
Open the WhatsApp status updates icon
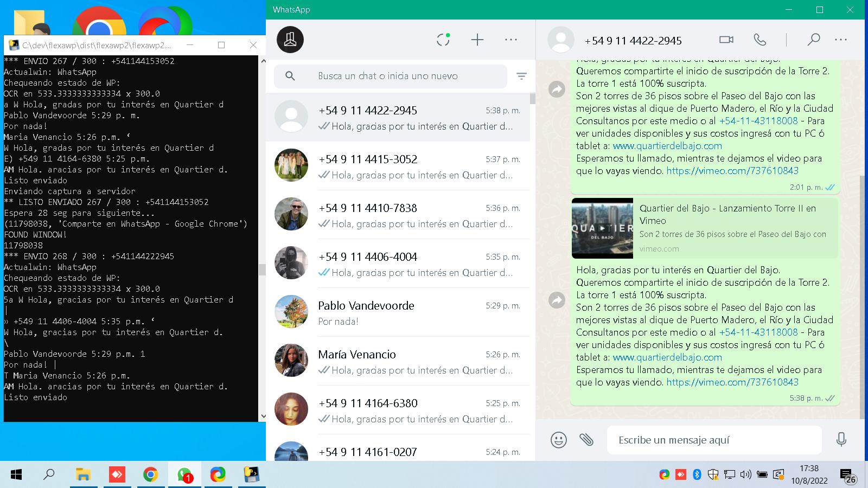[443, 40]
